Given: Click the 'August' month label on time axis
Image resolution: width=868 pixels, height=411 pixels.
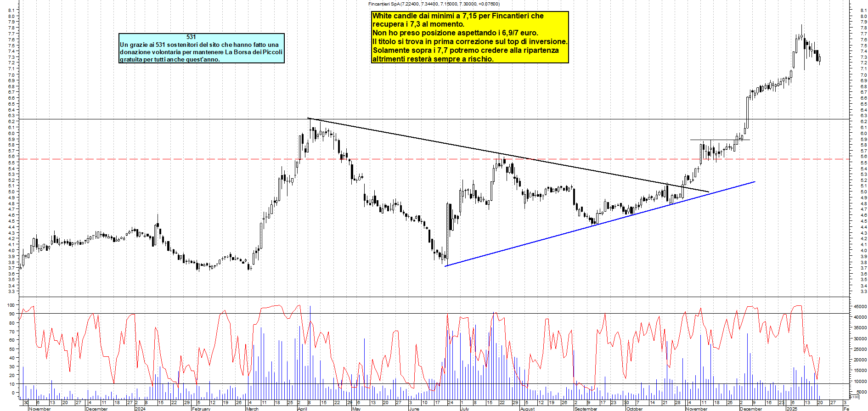Looking at the screenshot, I should pyautogui.click(x=527, y=409).
